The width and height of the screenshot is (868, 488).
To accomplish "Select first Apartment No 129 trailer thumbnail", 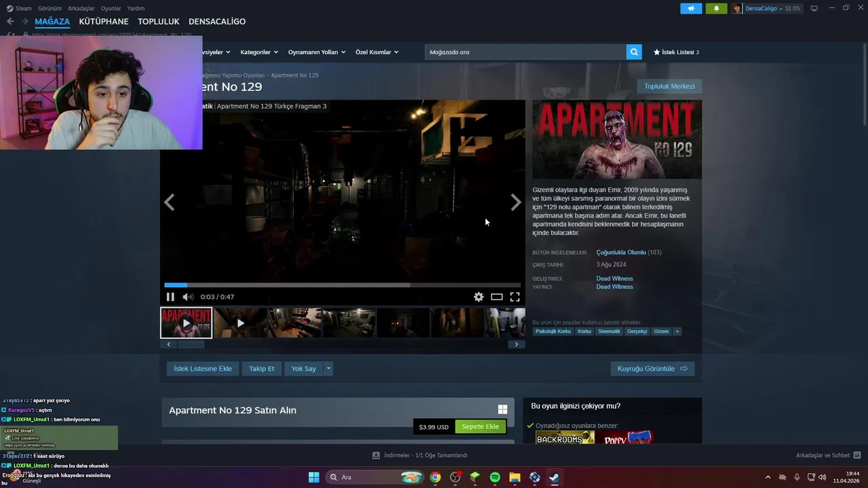I will coord(186,323).
